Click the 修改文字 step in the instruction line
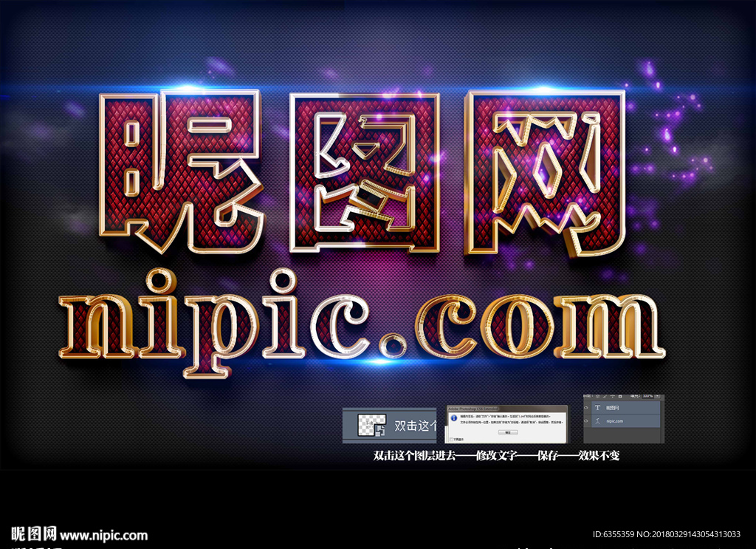The width and height of the screenshot is (756, 549). click(496, 455)
